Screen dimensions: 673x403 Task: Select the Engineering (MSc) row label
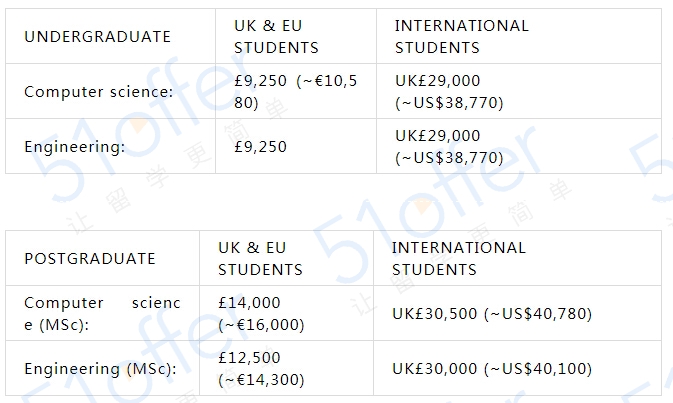(103, 368)
